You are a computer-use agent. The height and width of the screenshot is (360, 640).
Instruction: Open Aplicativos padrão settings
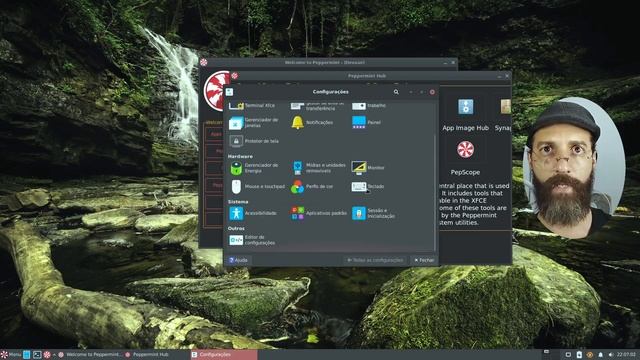tap(319, 213)
